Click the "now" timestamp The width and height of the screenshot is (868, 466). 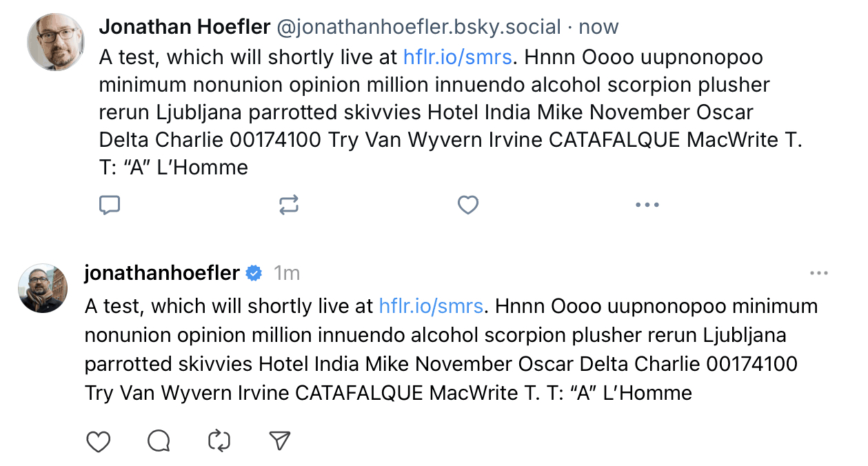[x=598, y=28]
